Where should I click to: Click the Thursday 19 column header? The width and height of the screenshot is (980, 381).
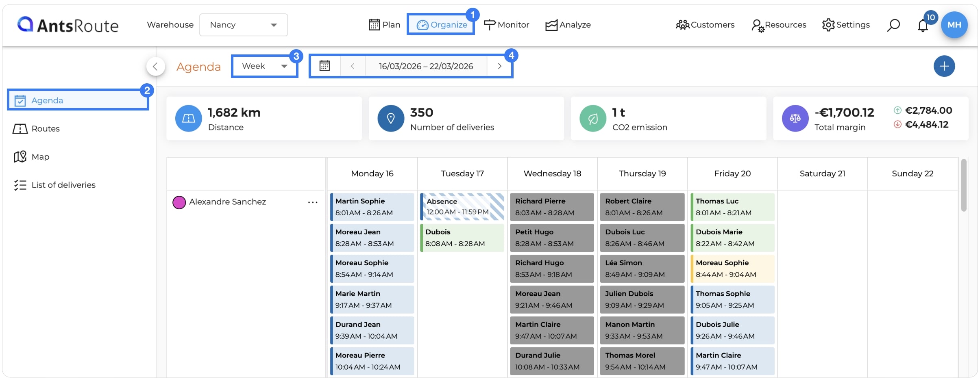pos(642,173)
